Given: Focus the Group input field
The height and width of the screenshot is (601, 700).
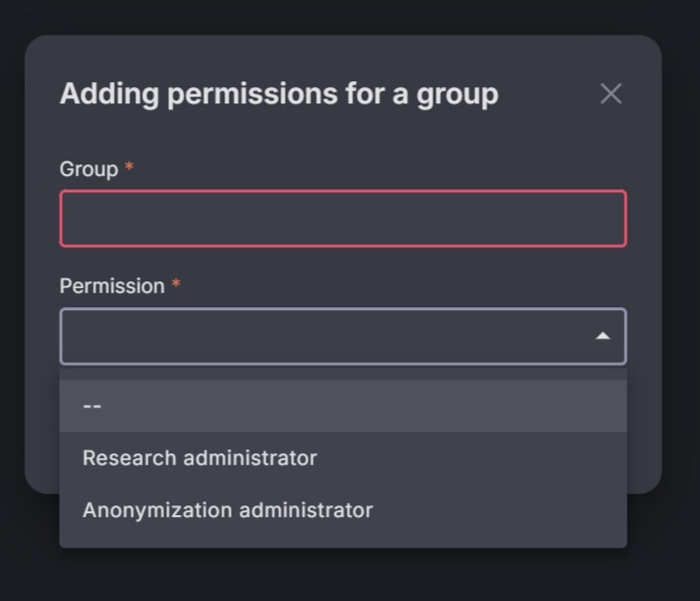Looking at the screenshot, I should pyautogui.click(x=343, y=218).
